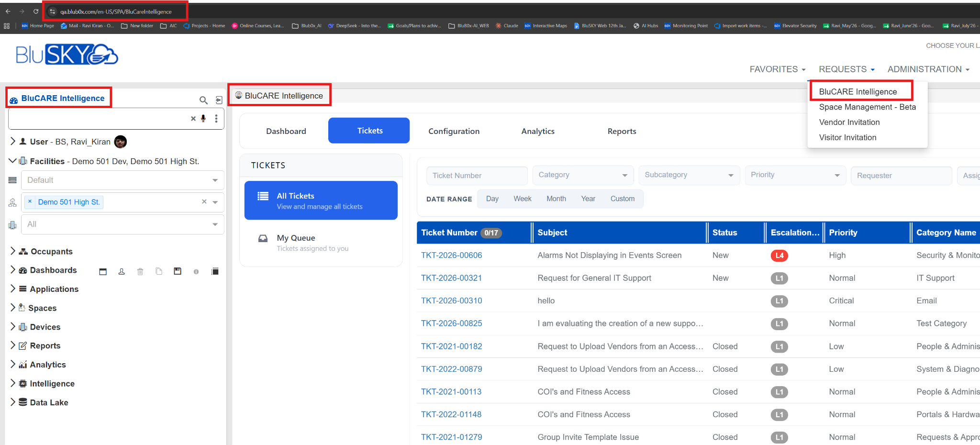This screenshot has width=980, height=445.
Task: Select Visitor Invitation menu item
Action: click(847, 138)
